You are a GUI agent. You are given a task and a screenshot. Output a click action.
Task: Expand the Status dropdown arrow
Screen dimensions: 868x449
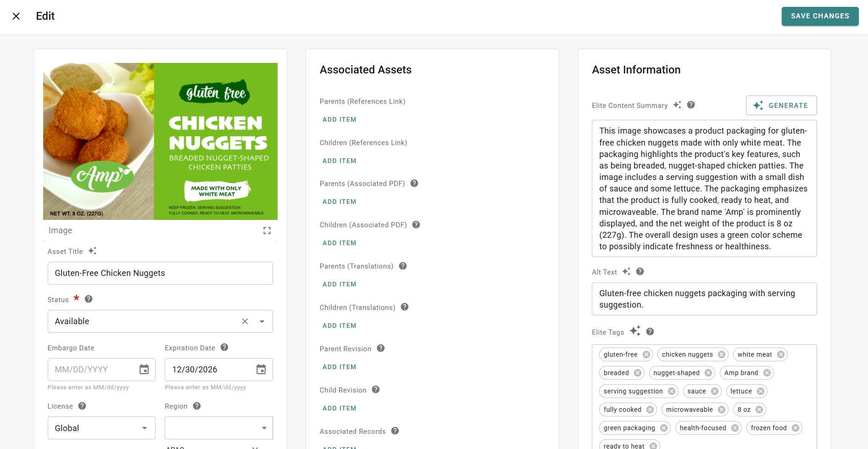[x=262, y=321]
